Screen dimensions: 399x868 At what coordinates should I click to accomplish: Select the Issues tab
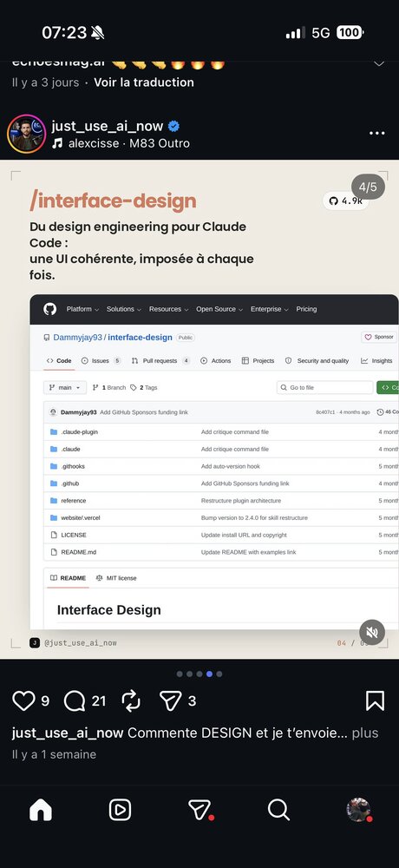[101, 360]
